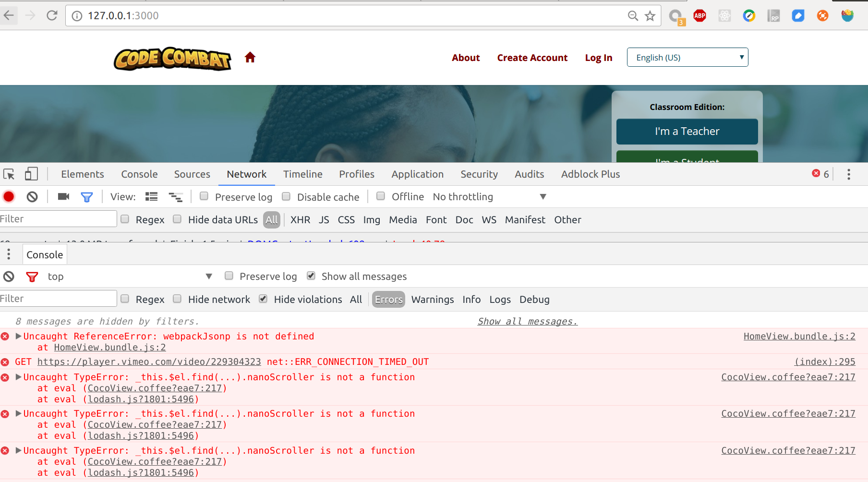Enable the Preserve log checkbox in Network
Screen dimensions: 868x482
204,196
